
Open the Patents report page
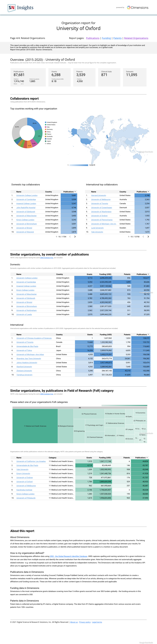(x=117, y=38)
